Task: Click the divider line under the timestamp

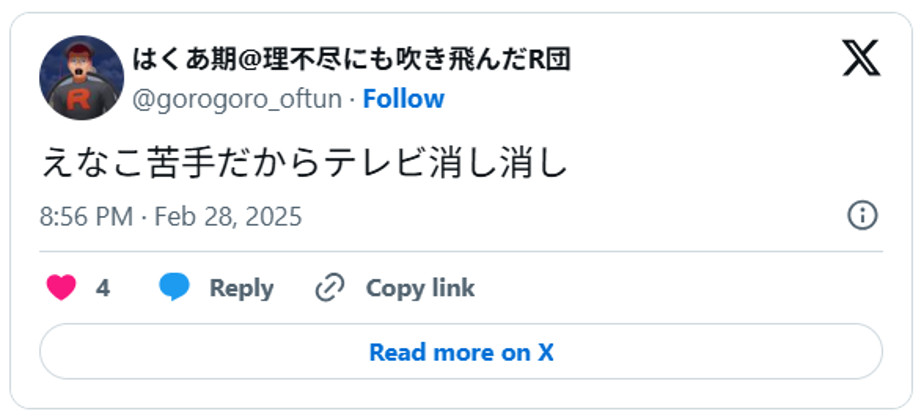Action: [461, 251]
